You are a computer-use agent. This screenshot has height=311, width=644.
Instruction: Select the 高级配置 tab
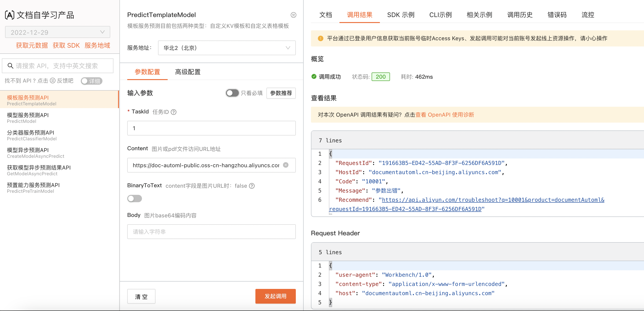point(188,72)
